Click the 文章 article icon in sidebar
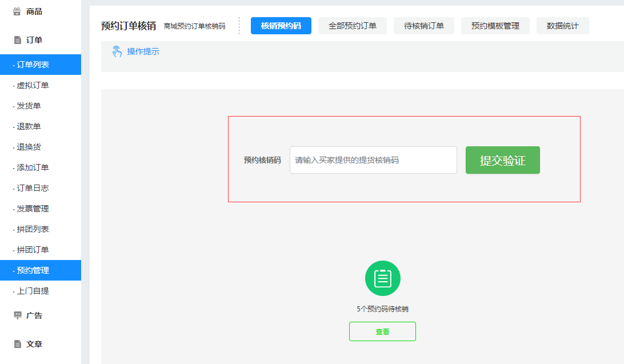This screenshot has width=624, height=364. pyautogui.click(x=17, y=344)
